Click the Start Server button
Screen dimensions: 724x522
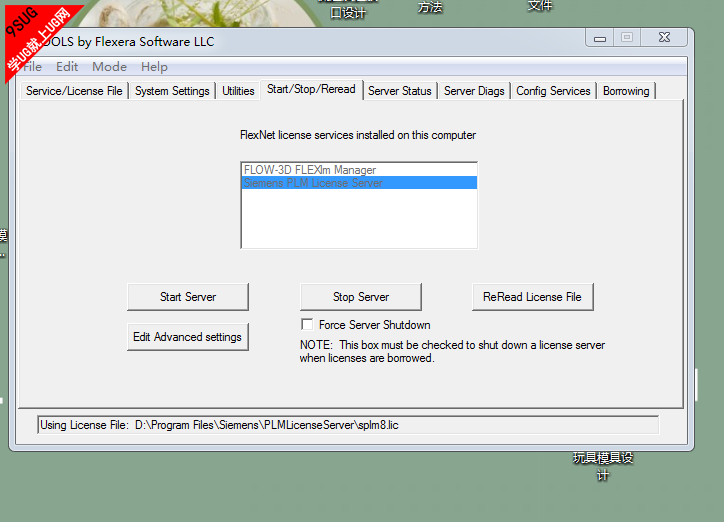tap(188, 297)
